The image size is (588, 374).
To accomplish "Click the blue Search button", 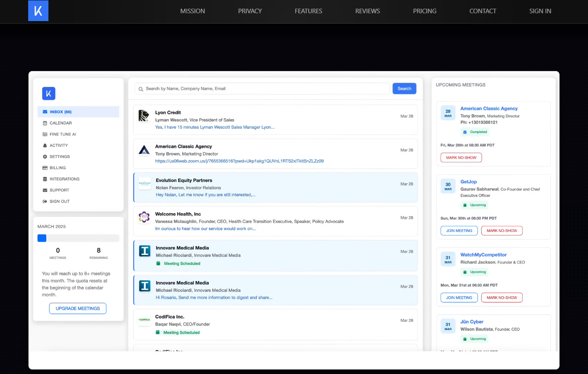I will pyautogui.click(x=404, y=89).
